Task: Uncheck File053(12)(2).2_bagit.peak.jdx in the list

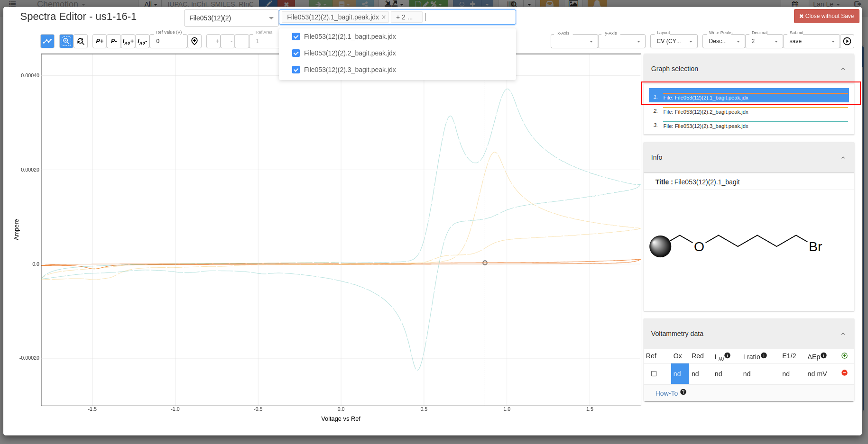Action: pos(295,53)
